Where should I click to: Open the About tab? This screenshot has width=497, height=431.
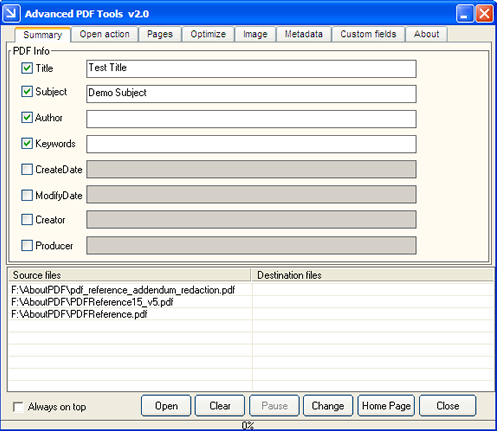(x=426, y=34)
